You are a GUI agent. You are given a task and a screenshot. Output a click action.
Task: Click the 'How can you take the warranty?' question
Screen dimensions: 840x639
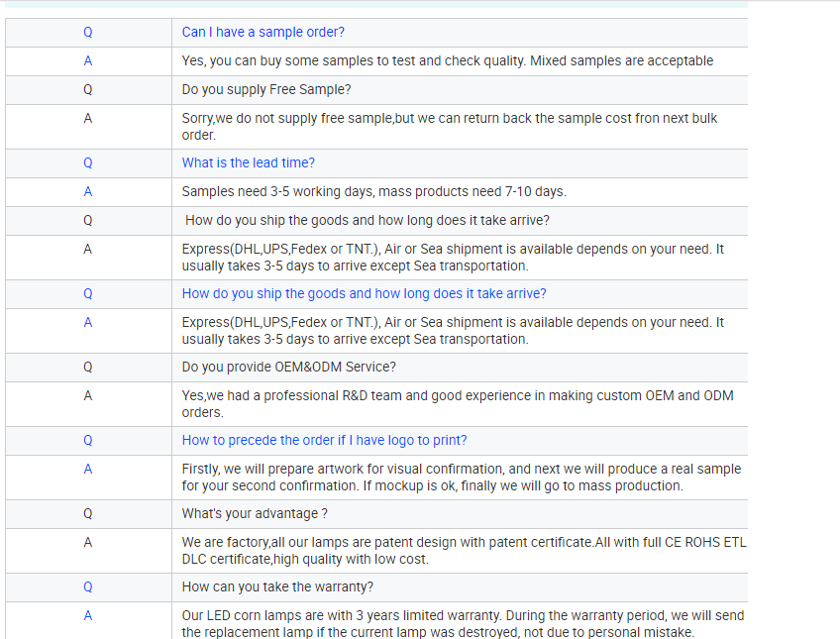click(277, 587)
